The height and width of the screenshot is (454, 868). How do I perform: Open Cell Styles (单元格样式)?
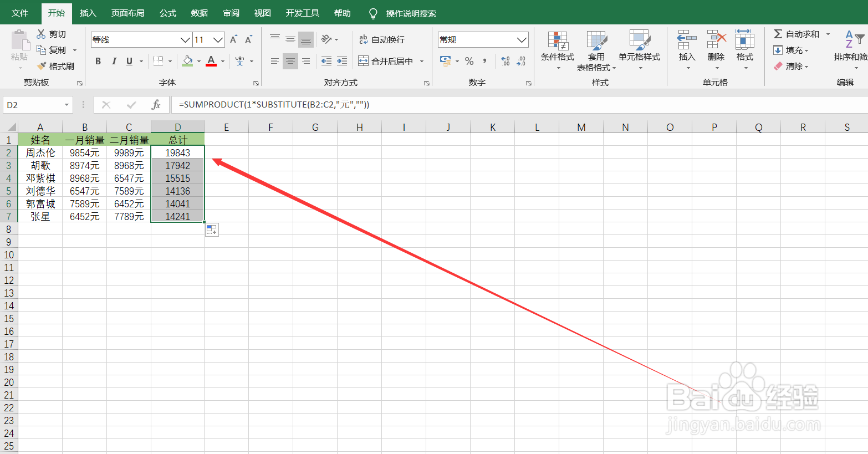click(x=639, y=50)
